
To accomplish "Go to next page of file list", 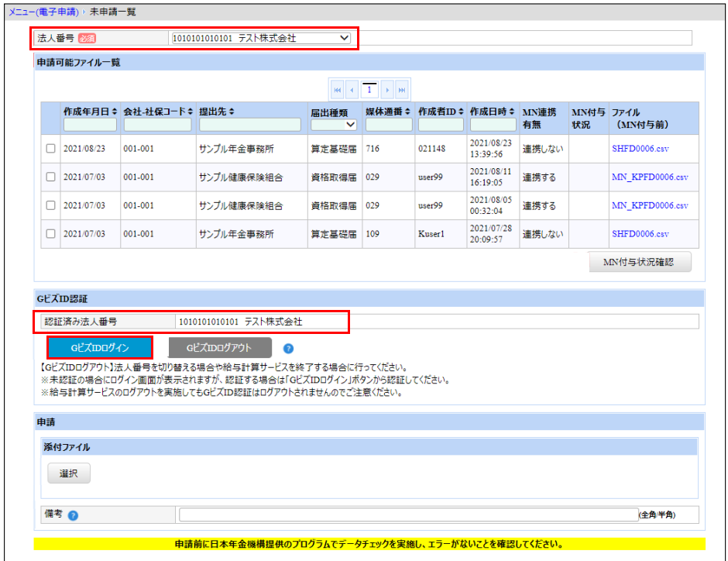I will click(387, 90).
